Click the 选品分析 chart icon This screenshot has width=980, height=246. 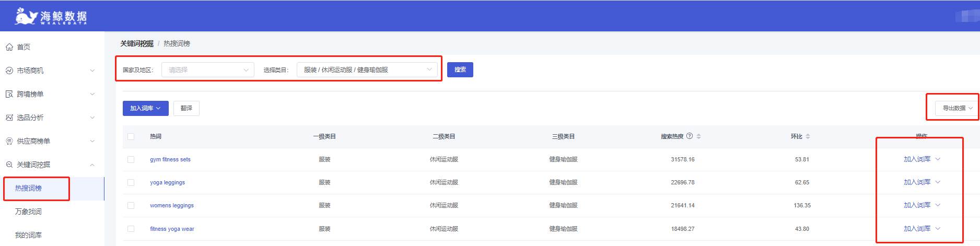[9, 118]
